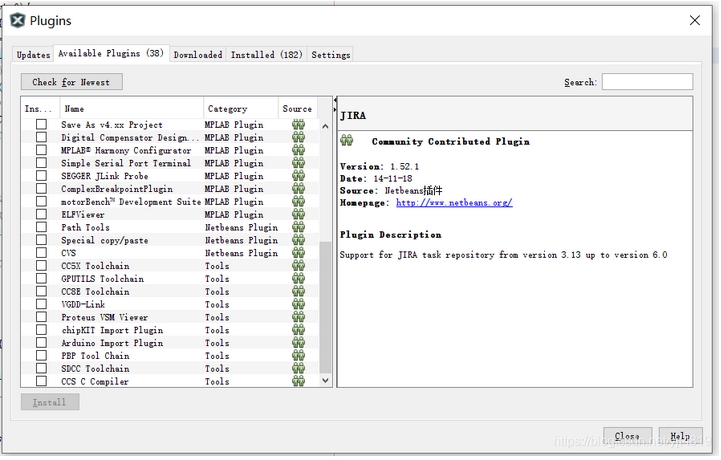
Task: Click source icon for Proteus VSM Viewer
Action: tap(298, 317)
